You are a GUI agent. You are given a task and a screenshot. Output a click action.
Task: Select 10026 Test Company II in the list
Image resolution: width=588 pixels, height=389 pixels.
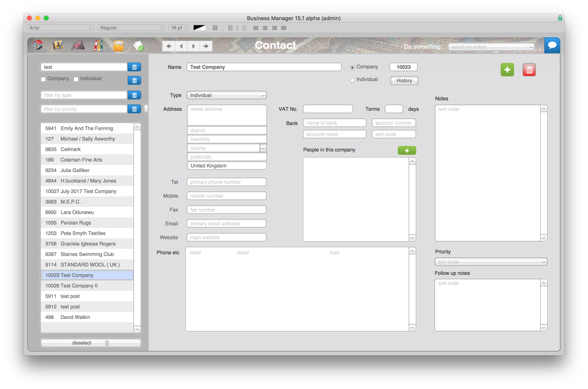[x=71, y=286]
